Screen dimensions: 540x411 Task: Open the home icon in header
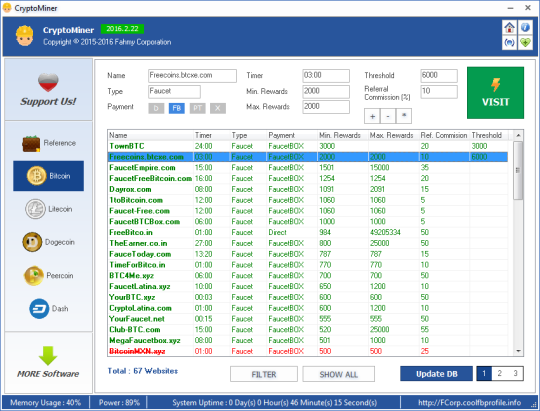(x=509, y=27)
